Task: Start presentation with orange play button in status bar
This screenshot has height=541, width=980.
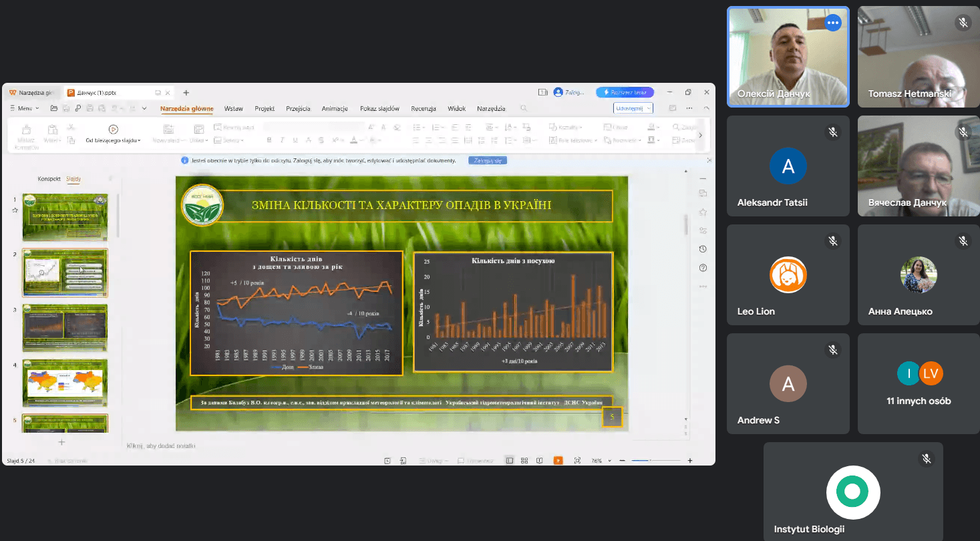Action: pos(558,461)
